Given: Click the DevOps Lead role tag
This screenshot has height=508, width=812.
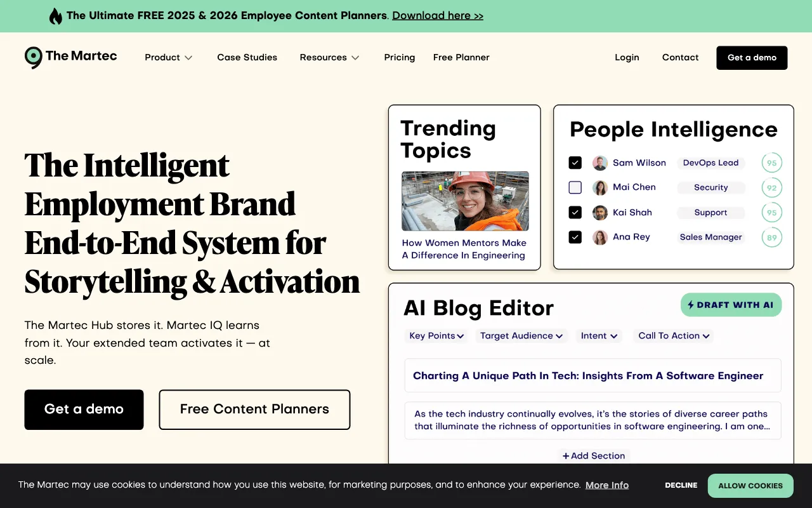Looking at the screenshot, I should [x=710, y=163].
